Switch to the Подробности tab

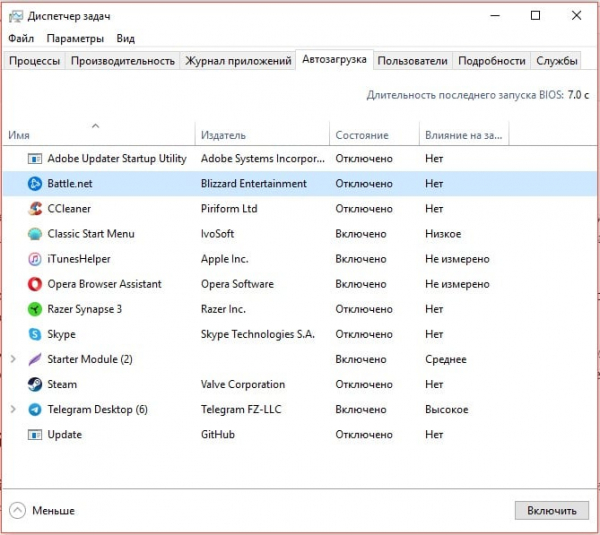[x=492, y=61]
